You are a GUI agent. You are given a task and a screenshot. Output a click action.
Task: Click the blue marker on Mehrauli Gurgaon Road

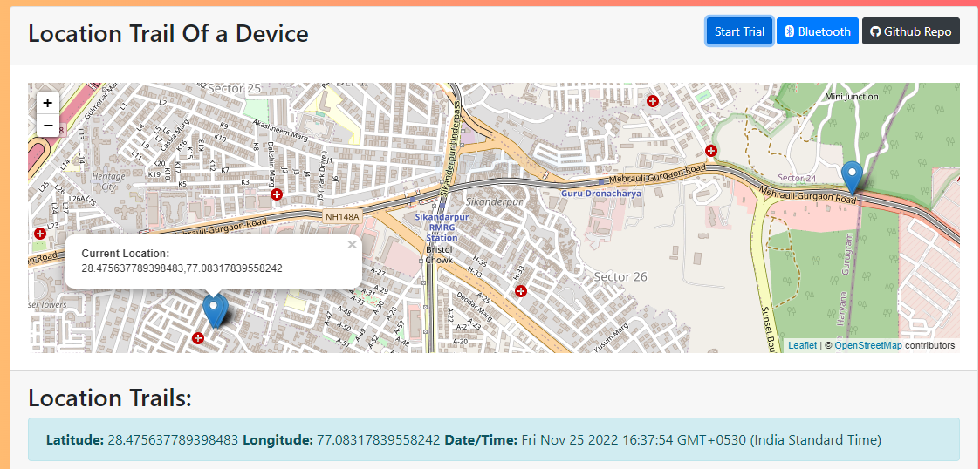(x=852, y=177)
